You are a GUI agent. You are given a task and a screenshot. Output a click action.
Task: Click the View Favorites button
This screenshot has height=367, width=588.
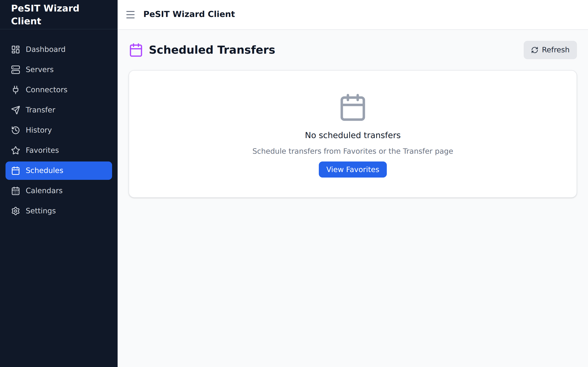pos(353,170)
